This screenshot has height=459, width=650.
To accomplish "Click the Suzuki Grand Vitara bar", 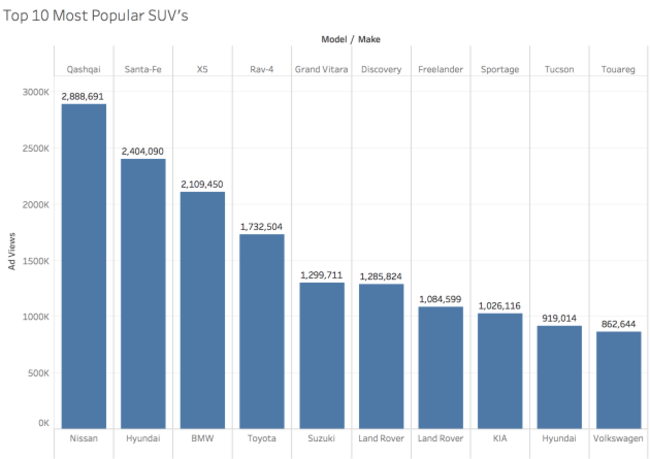I will tap(321, 355).
